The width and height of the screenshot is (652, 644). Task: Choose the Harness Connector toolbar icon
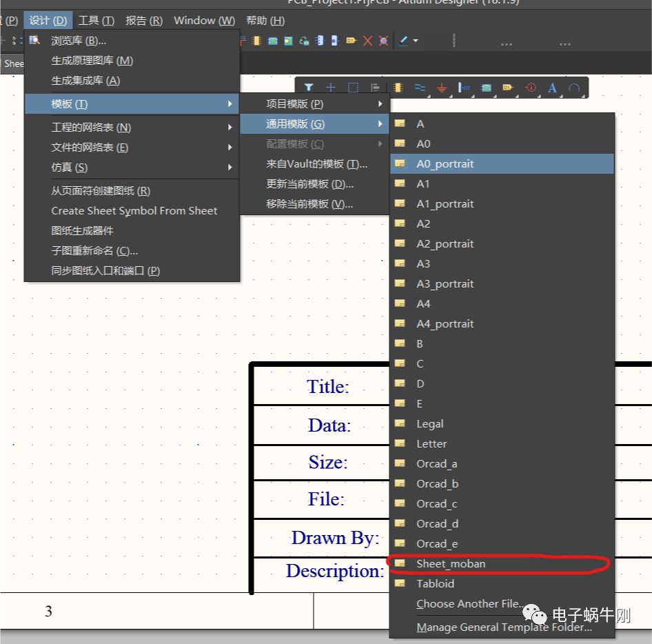[320, 41]
